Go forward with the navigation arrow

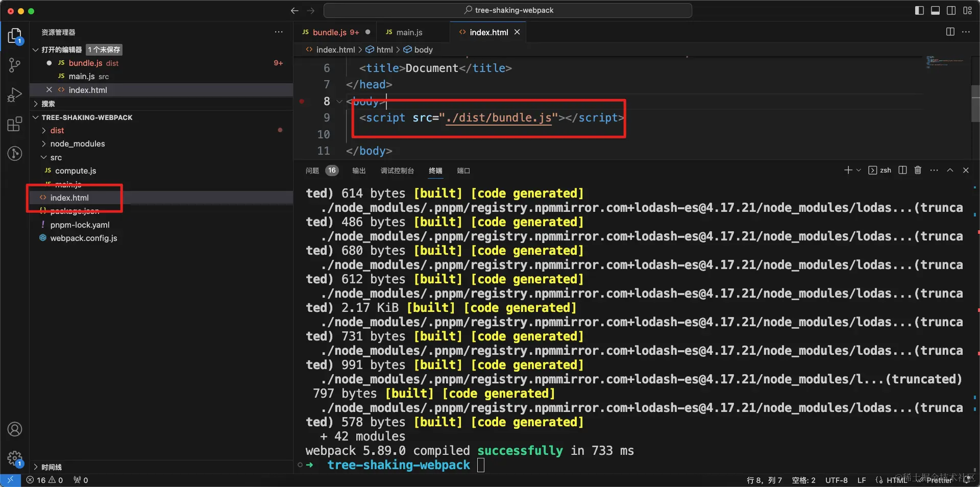point(311,10)
